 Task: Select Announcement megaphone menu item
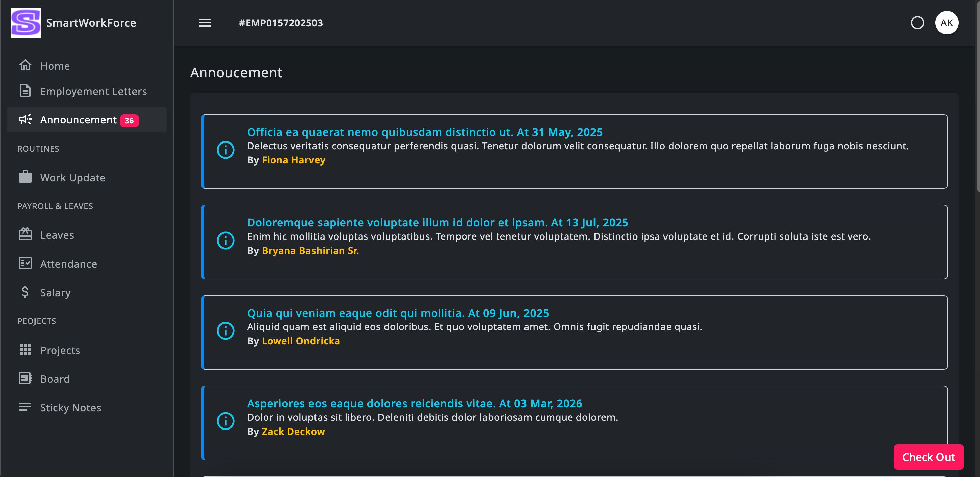tap(78, 120)
